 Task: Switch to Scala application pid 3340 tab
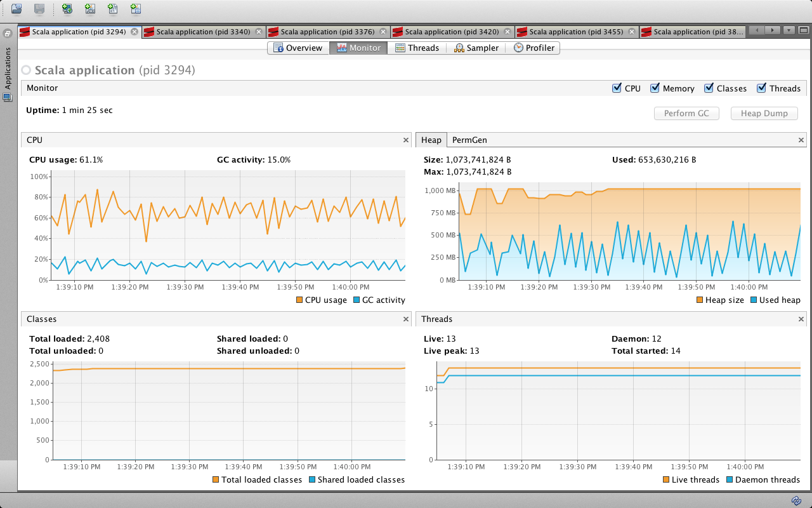(203, 32)
